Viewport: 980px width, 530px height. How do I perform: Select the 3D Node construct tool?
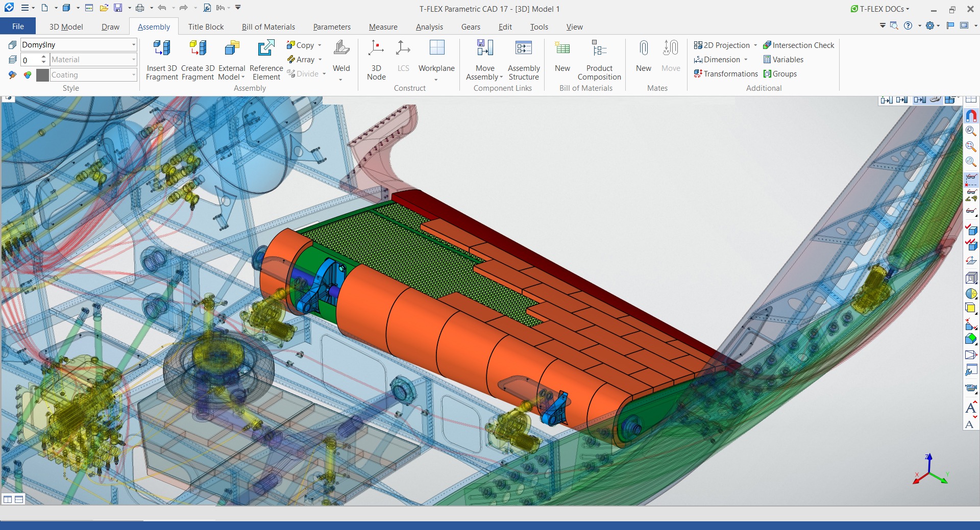point(376,60)
